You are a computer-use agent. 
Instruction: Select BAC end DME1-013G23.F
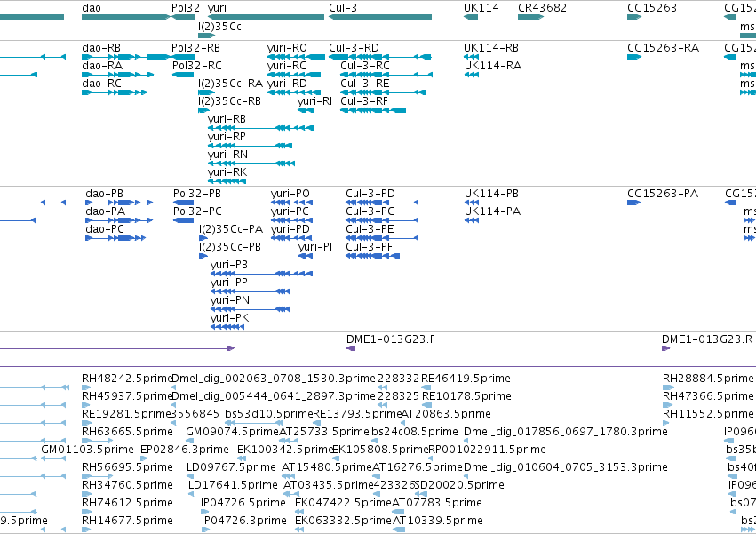[x=391, y=339]
